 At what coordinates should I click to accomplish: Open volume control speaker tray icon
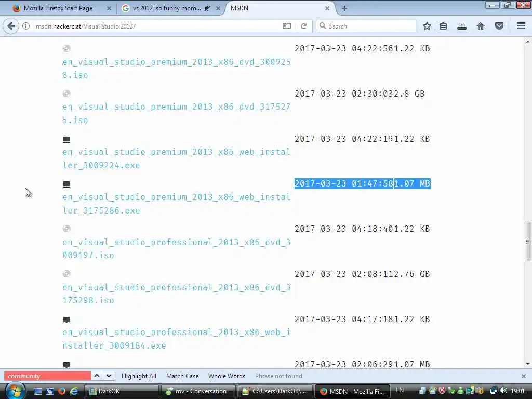click(503, 391)
